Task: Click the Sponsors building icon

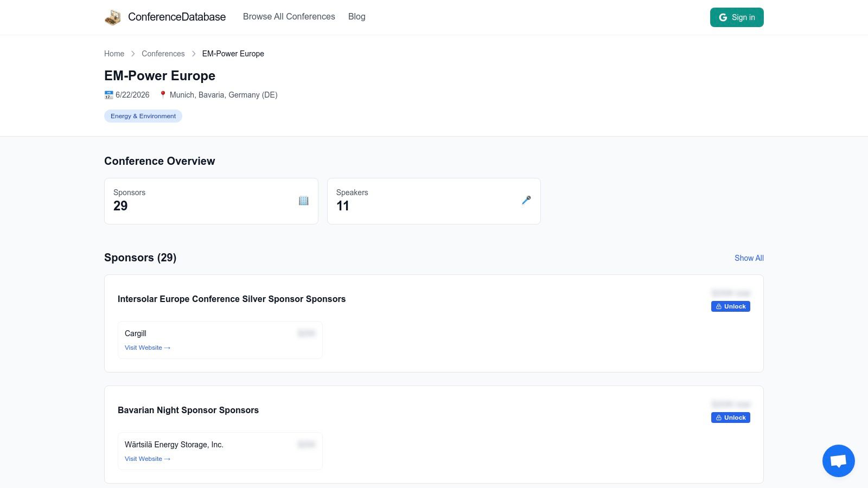Action: 303,201
